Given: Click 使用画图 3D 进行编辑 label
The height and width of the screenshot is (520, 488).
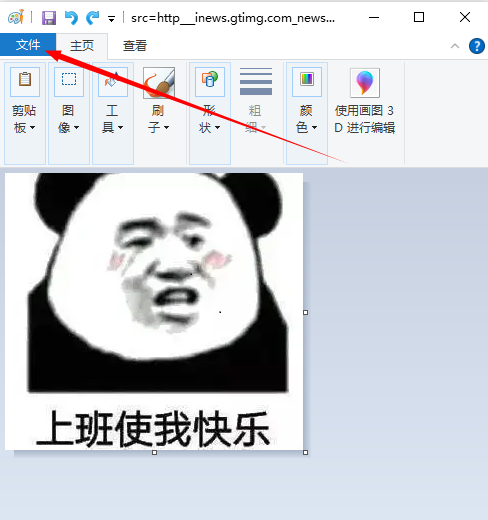Looking at the screenshot, I should (x=365, y=119).
